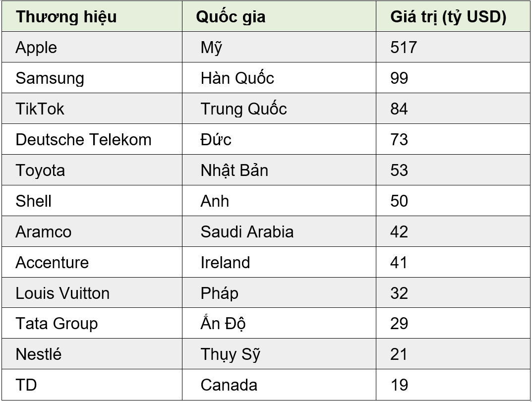Select the Giá trị (tỷ USD) header
Viewport: 532px width, 402px height.
[x=448, y=17]
